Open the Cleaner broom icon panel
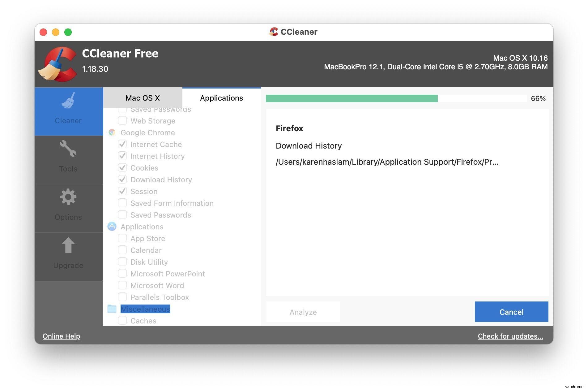588x390 pixels. [68, 101]
